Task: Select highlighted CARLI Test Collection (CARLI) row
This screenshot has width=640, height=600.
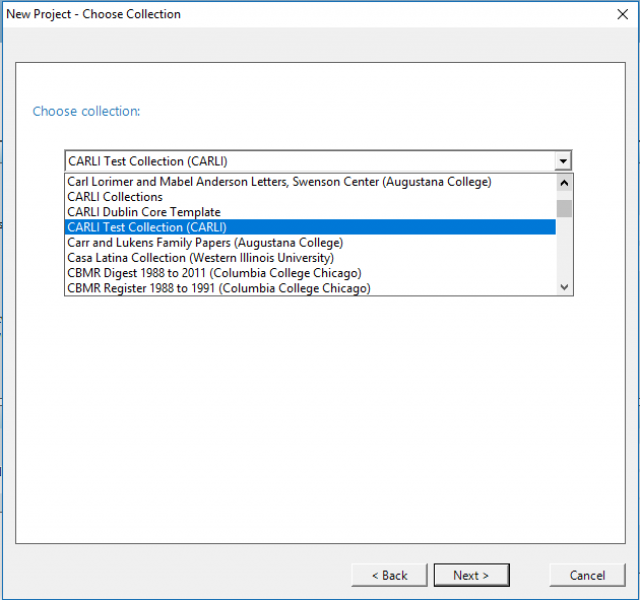Action: 310,227
